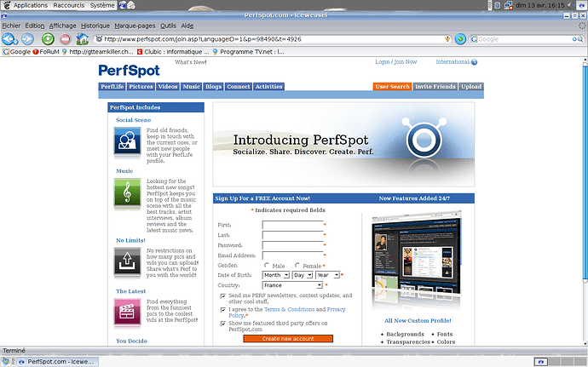Click the green Reload page icon

click(x=47, y=39)
